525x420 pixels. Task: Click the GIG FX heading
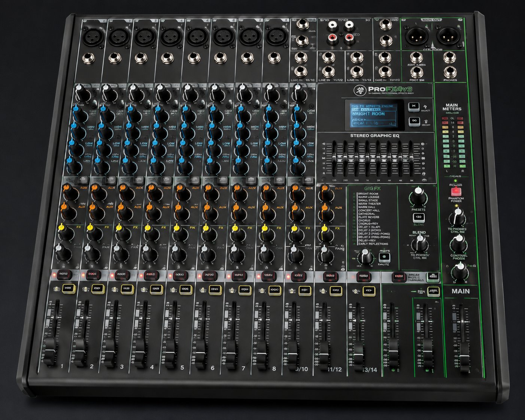372,189
